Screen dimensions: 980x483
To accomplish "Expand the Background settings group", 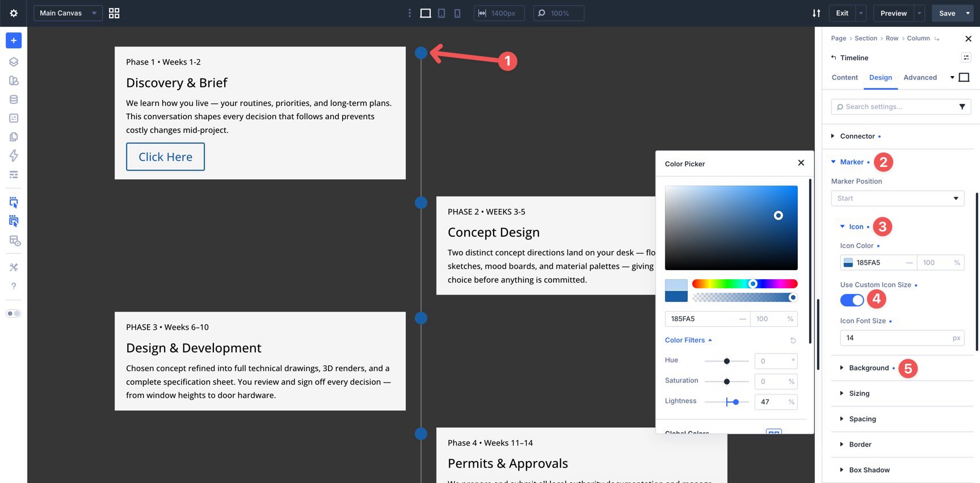I will pyautogui.click(x=868, y=368).
